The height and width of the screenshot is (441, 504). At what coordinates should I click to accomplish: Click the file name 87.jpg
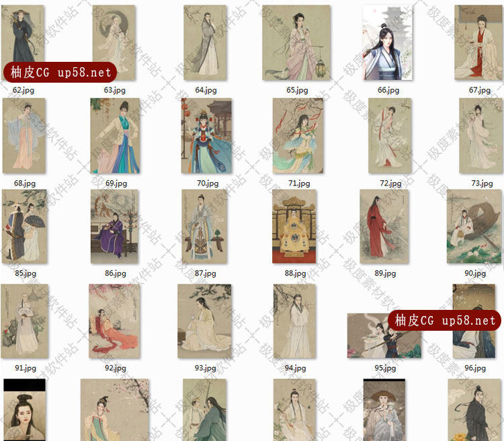[206, 274]
